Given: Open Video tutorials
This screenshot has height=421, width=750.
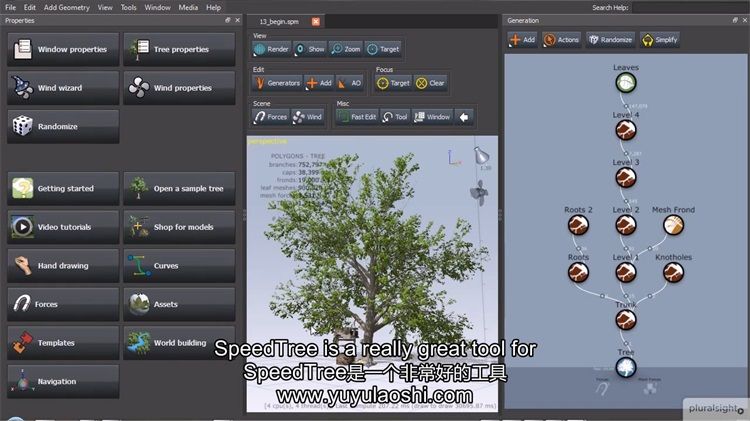Looking at the screenshot, I should point(63,227).
